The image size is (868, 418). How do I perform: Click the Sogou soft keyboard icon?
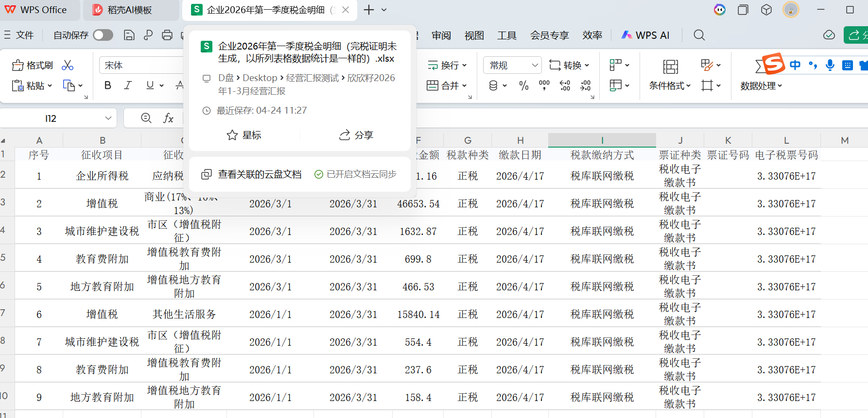pos(848,65)
